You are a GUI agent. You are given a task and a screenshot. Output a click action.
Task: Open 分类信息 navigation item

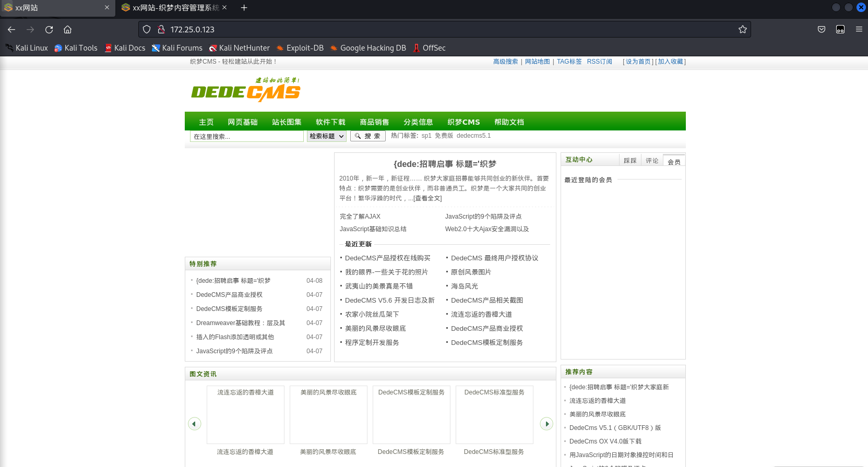(x=418, y=122)
